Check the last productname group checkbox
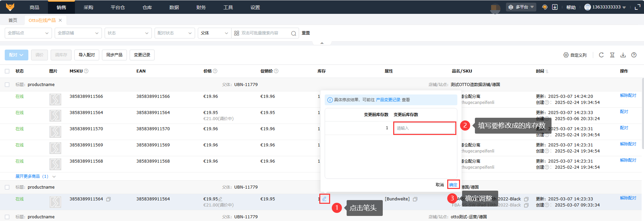The width and height of the screenshot is (644, 221). pos(7,217)
